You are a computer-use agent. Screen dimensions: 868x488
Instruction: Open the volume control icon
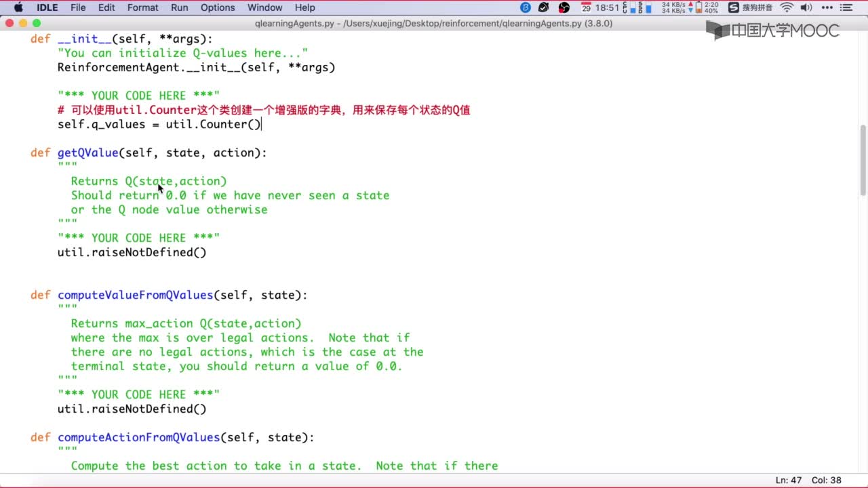806,7
